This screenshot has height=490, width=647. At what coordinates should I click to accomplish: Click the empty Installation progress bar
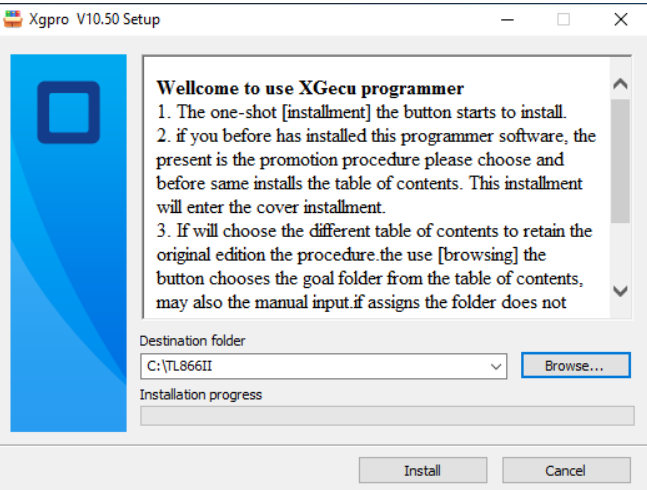pos(387,416)
